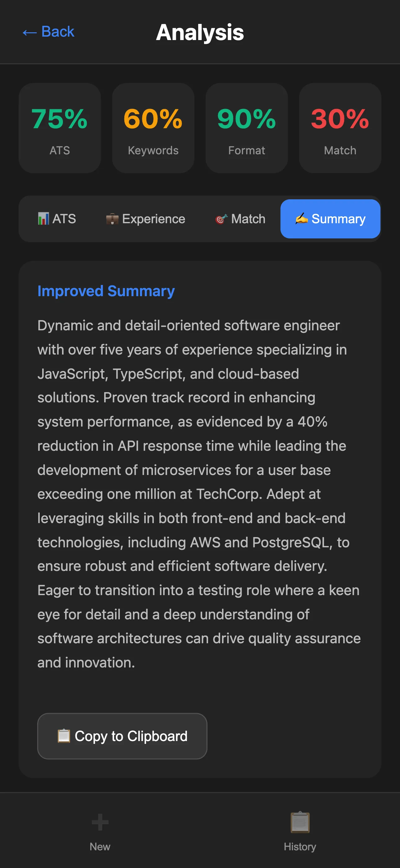Click the Analysis page title
Image resolution: width=400 pixels, height=868 pixels.
point(200,32)
